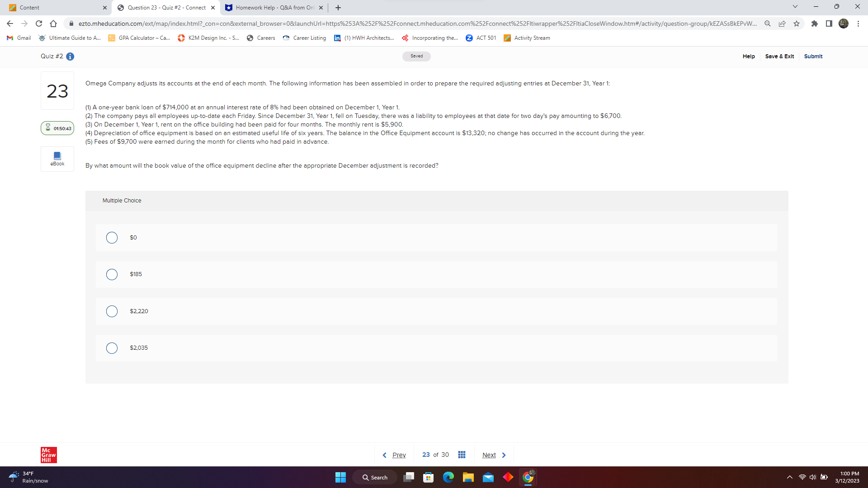Expand Chrome tab search chevron
Image resolution: width=868 pixels, height=488 pixels.
click(x=795, y=7)
